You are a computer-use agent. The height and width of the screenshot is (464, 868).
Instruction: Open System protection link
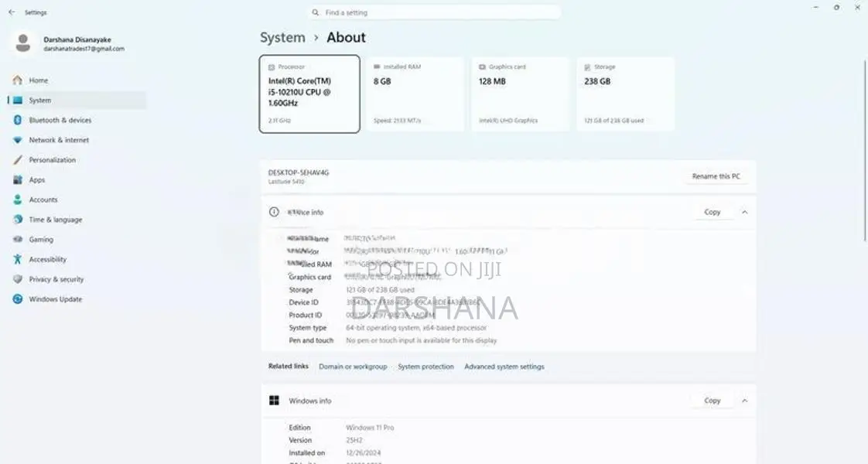tap(425, 367)
